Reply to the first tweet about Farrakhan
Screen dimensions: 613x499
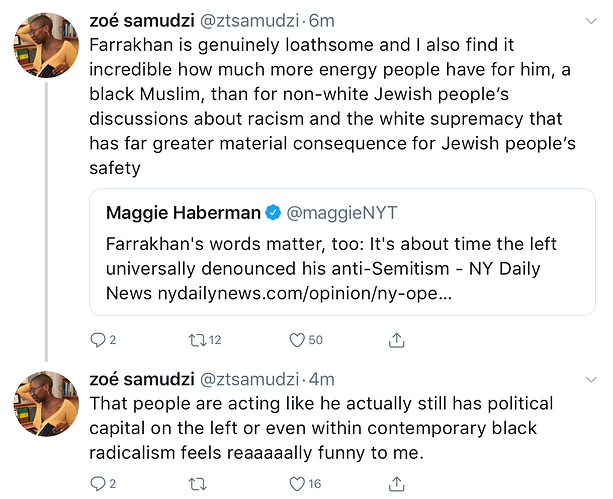(x=98, y=340)
